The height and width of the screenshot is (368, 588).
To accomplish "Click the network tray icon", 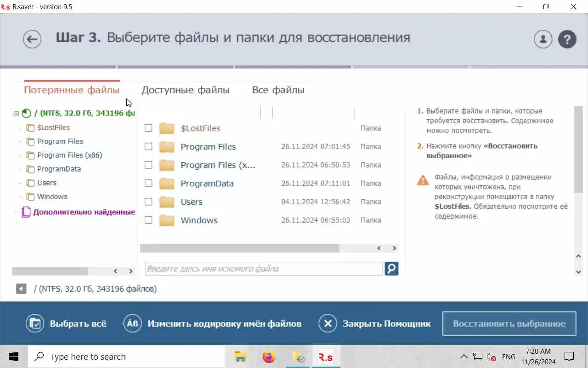I will click(478, 357).
